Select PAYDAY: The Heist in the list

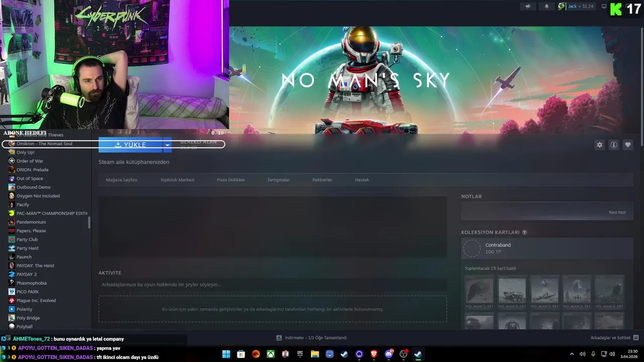click(35, 265)
